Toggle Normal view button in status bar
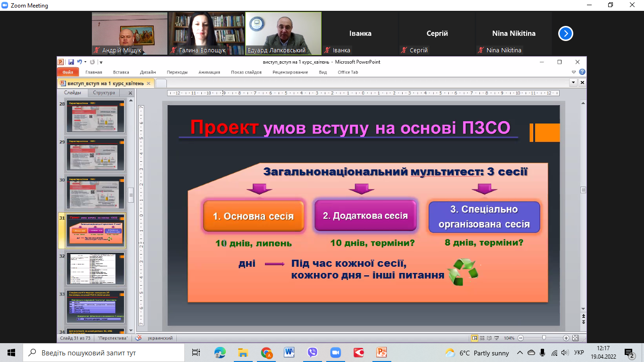 475,338
